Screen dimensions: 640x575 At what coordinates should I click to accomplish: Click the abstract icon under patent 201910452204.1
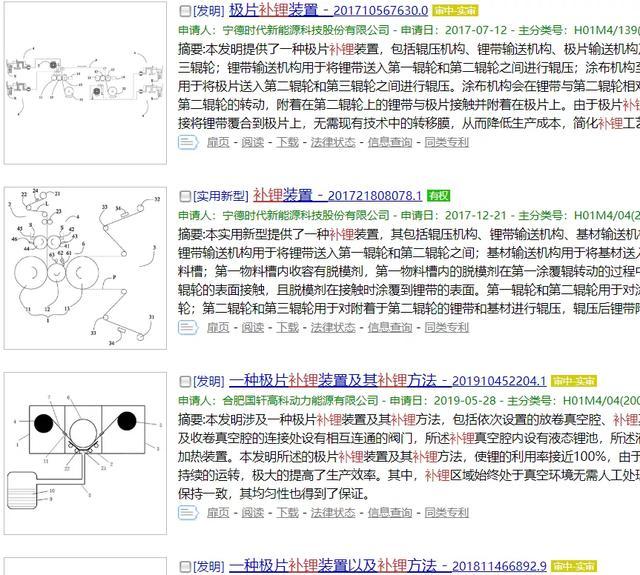(188, 512)
